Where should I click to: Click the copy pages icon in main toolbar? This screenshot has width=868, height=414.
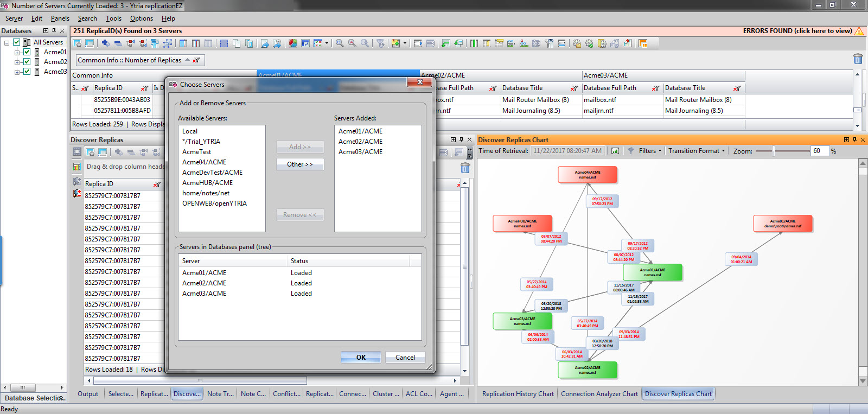(x=237, y=43)
